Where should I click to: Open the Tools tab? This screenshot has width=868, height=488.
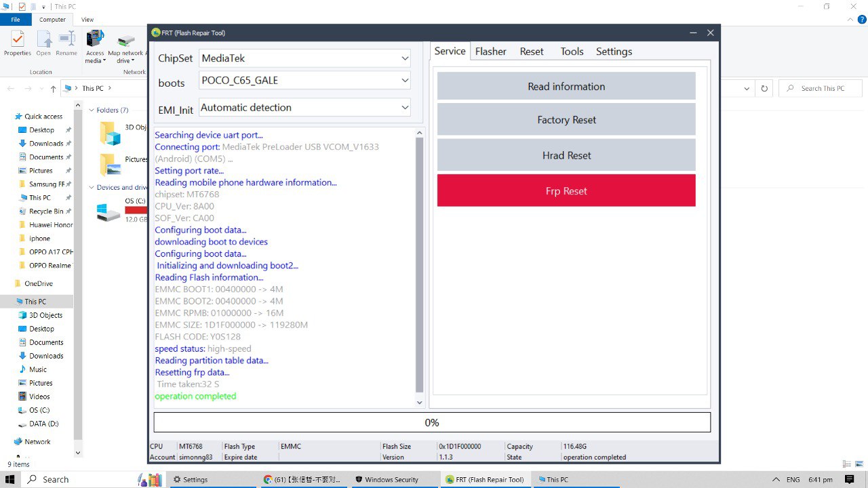(x=572, y=52)
